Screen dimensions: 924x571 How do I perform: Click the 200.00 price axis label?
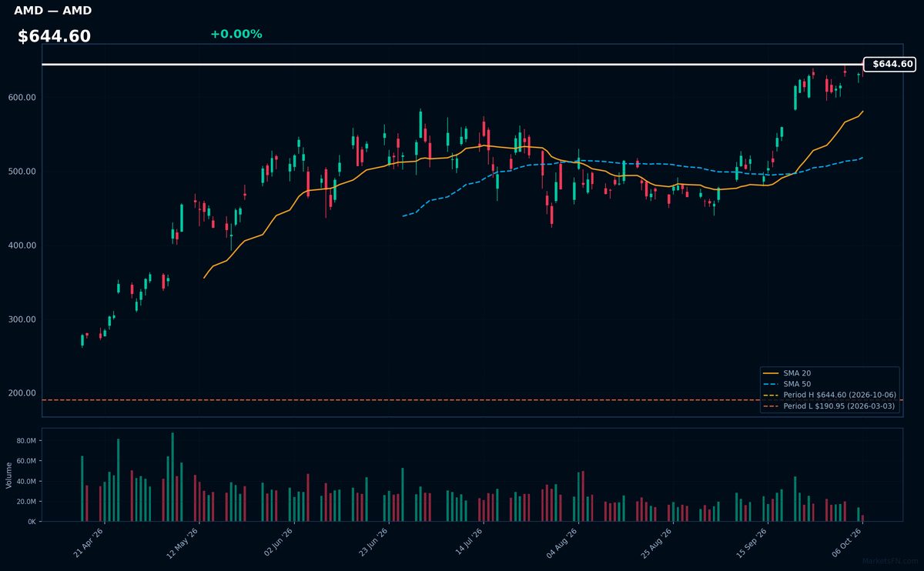[23, 393]
